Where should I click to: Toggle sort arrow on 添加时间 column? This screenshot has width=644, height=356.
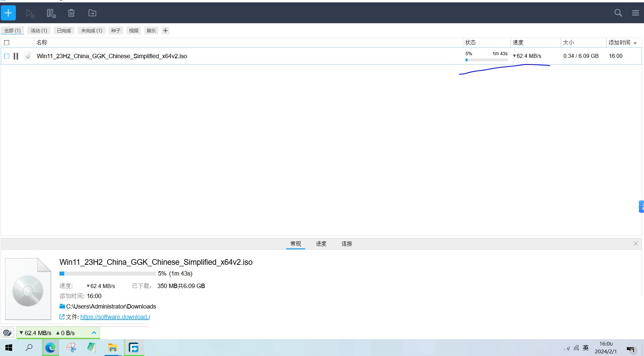click(x=635, y=43)
